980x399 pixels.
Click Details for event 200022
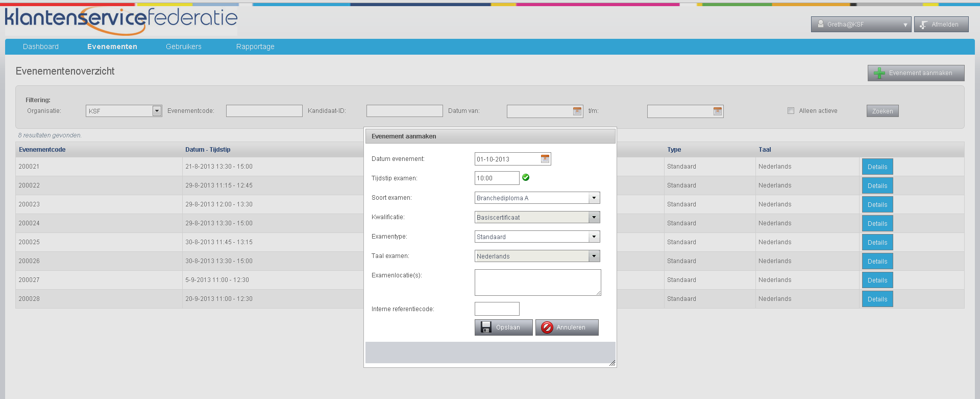tap(877, 185)
